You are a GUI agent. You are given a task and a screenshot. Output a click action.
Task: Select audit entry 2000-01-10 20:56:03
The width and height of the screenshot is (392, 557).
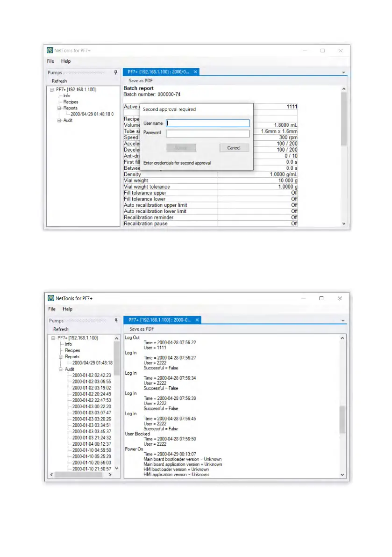[x=92, y=463]
